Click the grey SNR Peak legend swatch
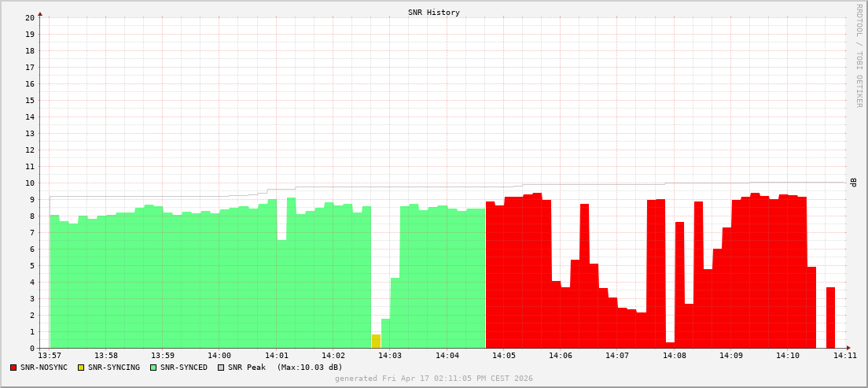868x388 pixels. tap(221, 368)
